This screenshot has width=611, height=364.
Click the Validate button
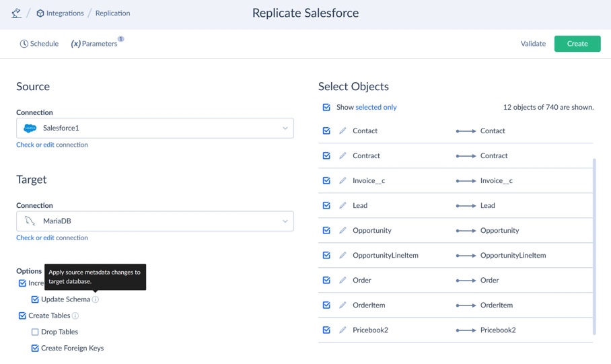(x=533, y=44)
